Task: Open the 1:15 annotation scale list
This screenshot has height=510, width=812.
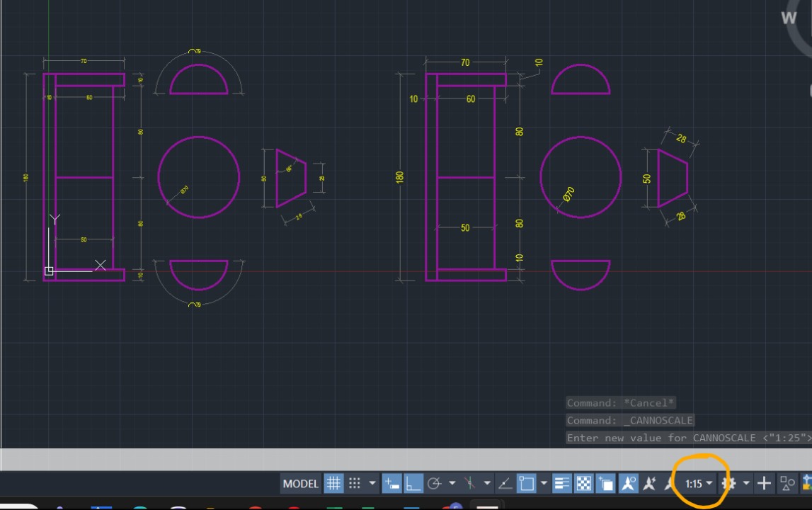Action: point(698,484)
